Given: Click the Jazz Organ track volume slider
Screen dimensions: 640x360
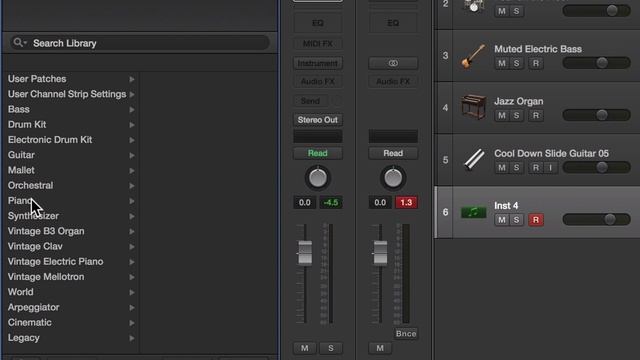Looking at the screenshot, I should pyautogui.click(x=596, y=115).
